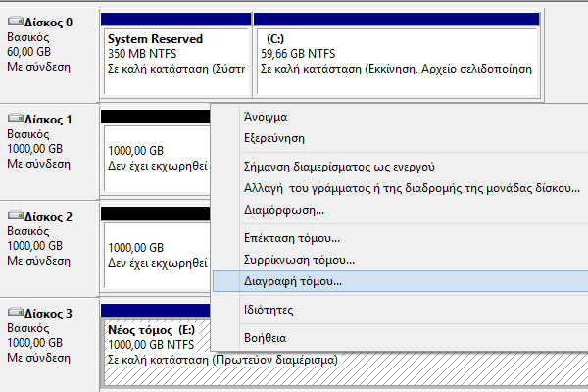Click black header bar of Δίσκος 1 unallocated
The width and height of the screenshot is (588, 392).
(x=155, y=117)
